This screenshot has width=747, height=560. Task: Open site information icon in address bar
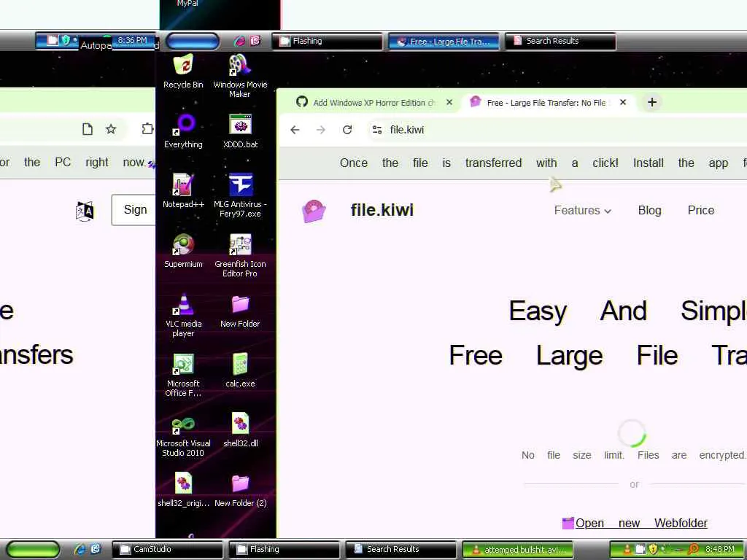(377, 130)
